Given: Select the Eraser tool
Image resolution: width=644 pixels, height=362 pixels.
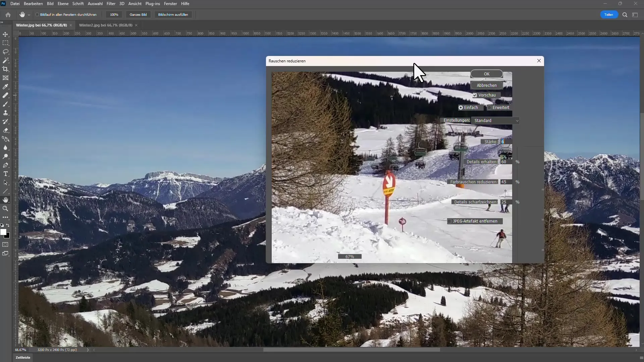Looking at the screenshot, I should tap(5, 130).
